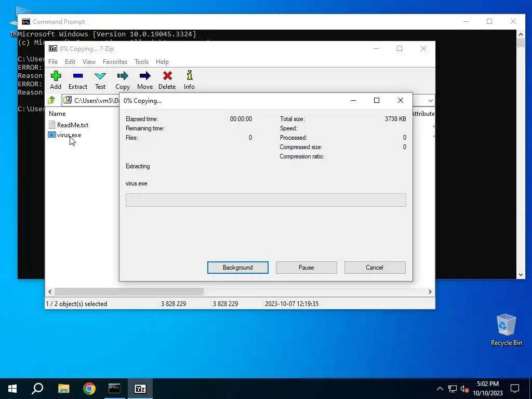Click the Command Prompt scroll up arrow
This screenshot has width=532, height=399.
(x=521, y=34)
